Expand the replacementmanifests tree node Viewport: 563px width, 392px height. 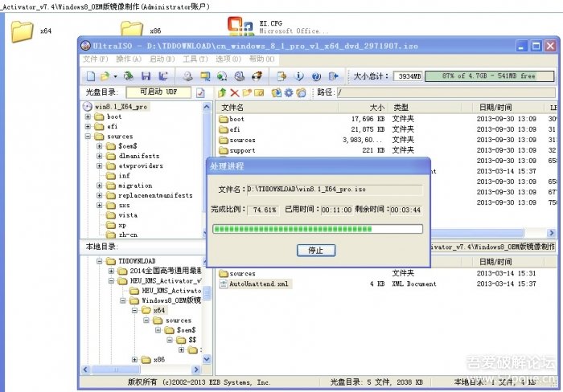click(100, 195)
